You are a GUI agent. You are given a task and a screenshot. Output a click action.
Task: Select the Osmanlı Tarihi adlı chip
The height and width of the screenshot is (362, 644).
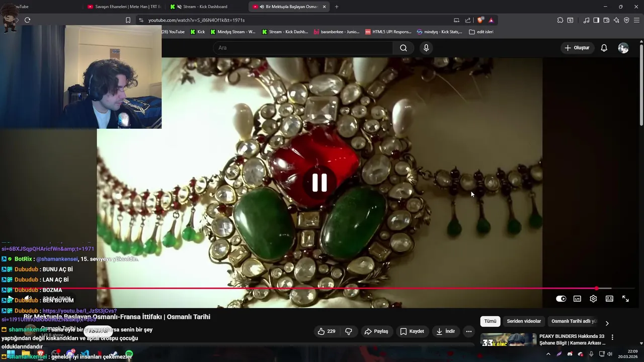coord(574,321)
